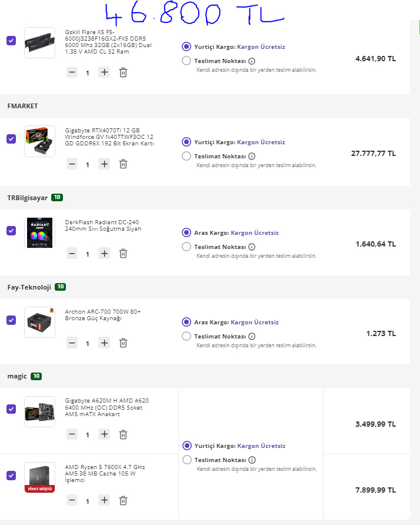Increase quantity of Gskill Flare X5 RAM
Image resolution: width=420 pixels, height=525 pixels.
(104, 72)
